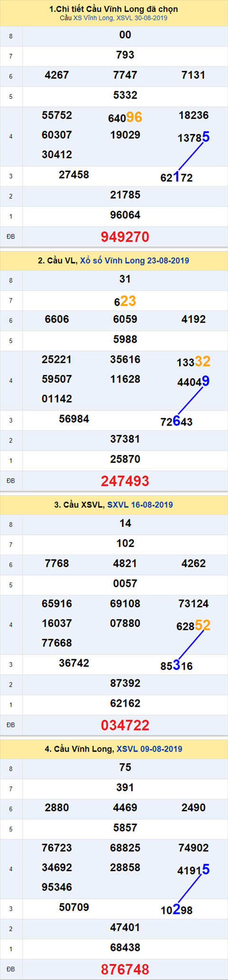228x980 pixels.
Task: Click prize 5 number 5332
Action: pos(125,95)
